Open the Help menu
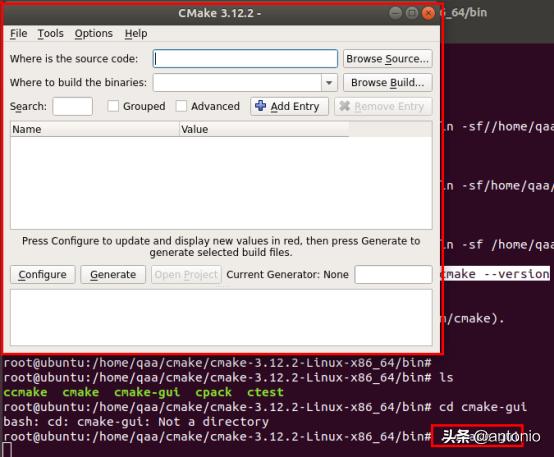The width and height of the screenshot is (554, 457). tap(136, 34)
